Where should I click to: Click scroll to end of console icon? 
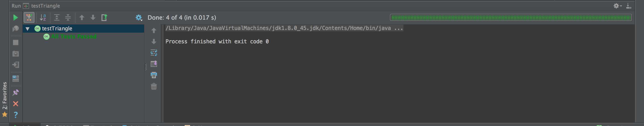[x=154, y=64]
